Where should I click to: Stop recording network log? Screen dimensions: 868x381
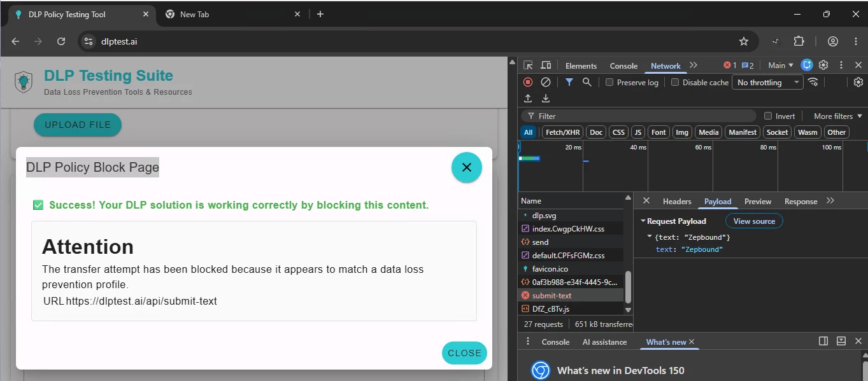click(528, 82)
